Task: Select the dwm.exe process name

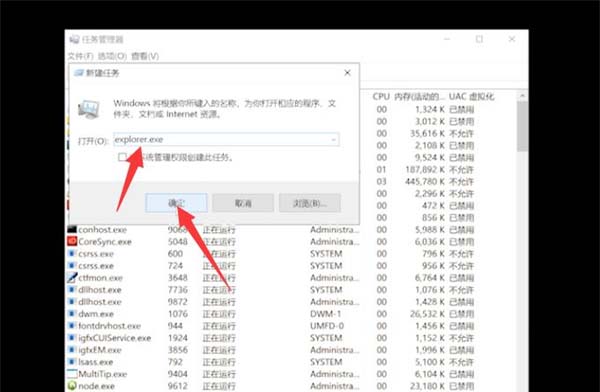Action: pos(96,314)
